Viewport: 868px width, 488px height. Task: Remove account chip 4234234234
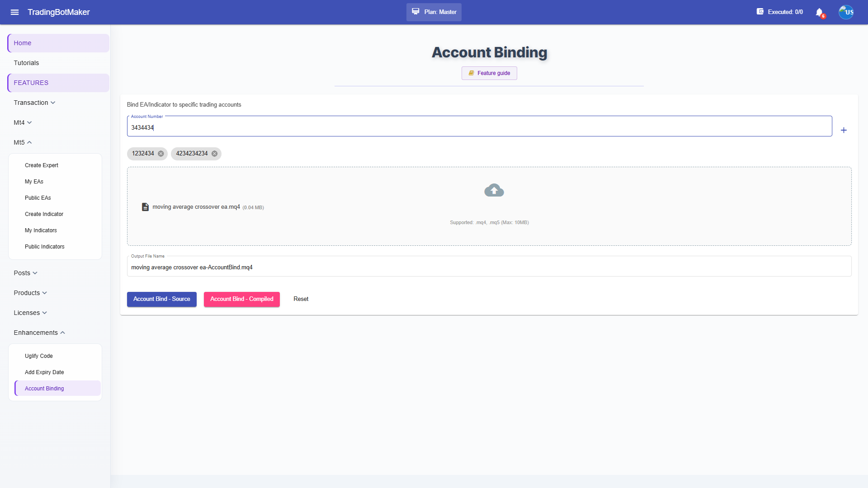214,154
